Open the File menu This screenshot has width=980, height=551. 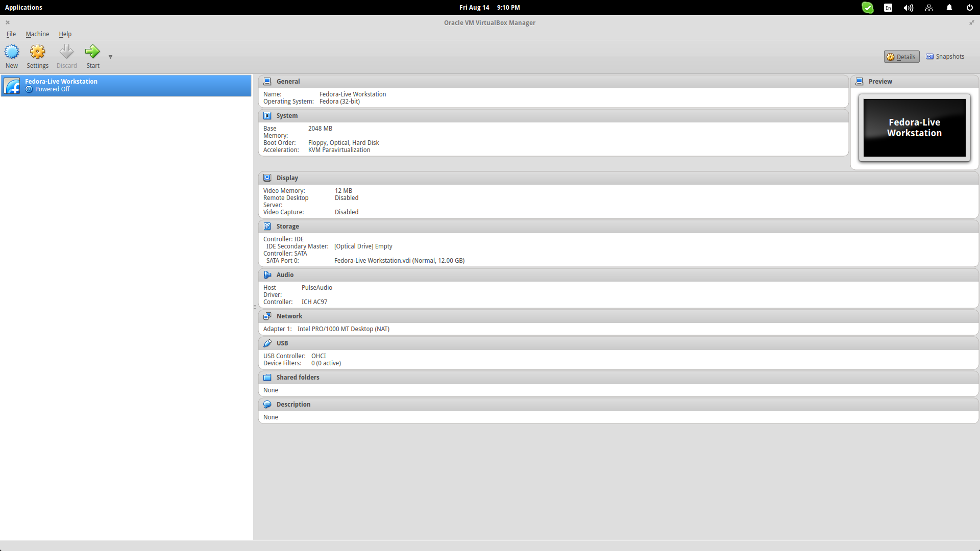tap(11, 34)
